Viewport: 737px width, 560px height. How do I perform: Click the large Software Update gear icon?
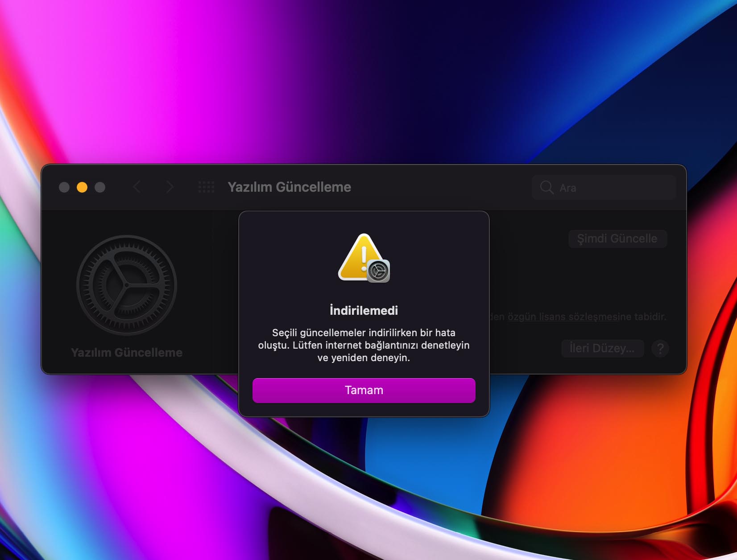tap(127, 285)
